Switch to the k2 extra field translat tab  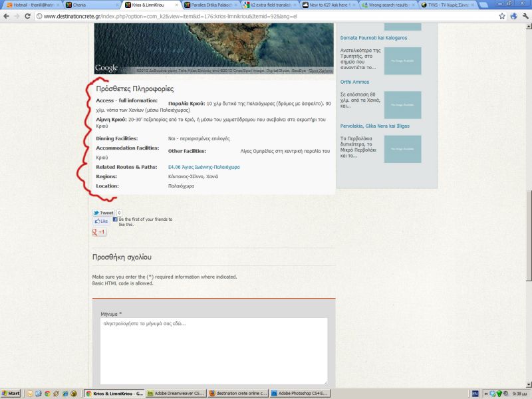click(270, 5)
